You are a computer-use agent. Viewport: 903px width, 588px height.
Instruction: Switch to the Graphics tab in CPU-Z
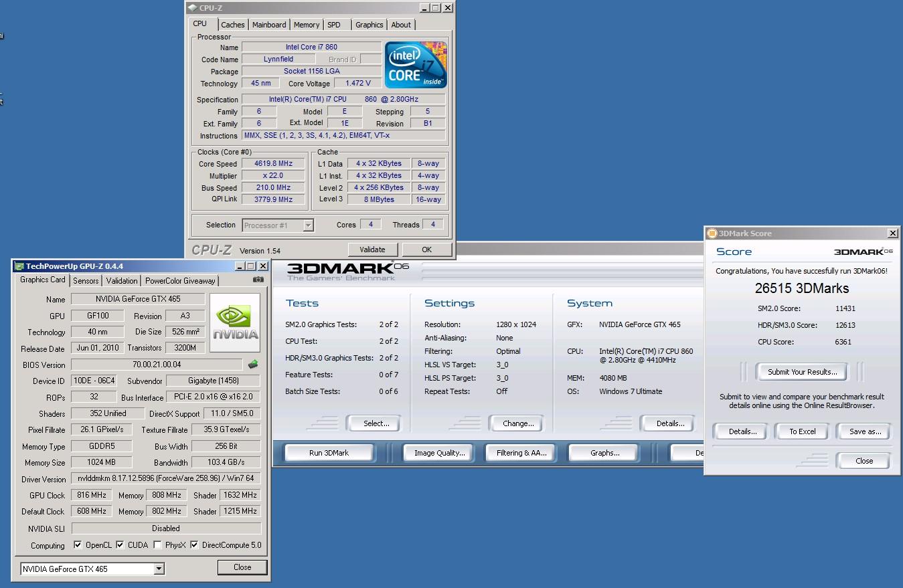click(x=370, y=25)
